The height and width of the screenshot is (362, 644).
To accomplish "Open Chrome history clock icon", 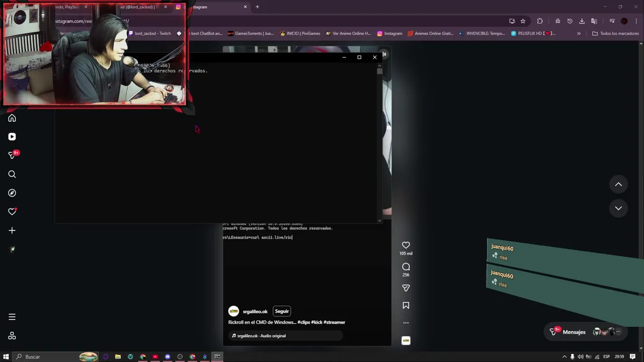I will click(x=570, y=21).
